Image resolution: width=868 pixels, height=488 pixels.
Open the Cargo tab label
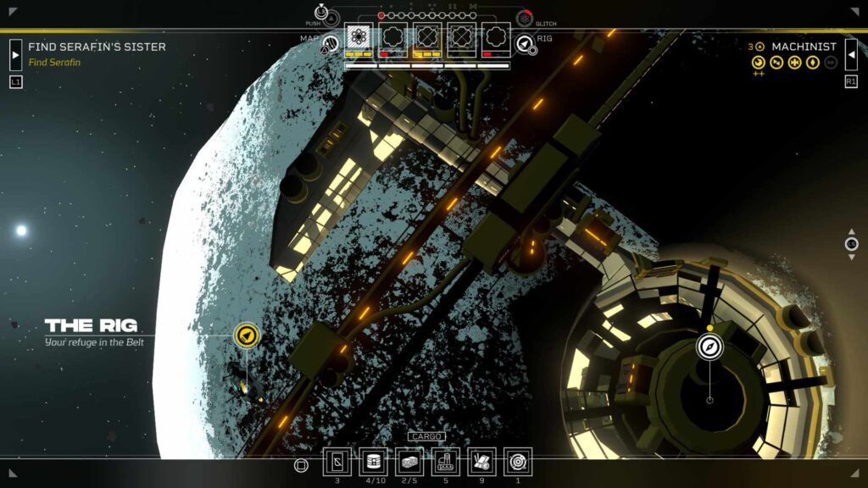[426, 436]
